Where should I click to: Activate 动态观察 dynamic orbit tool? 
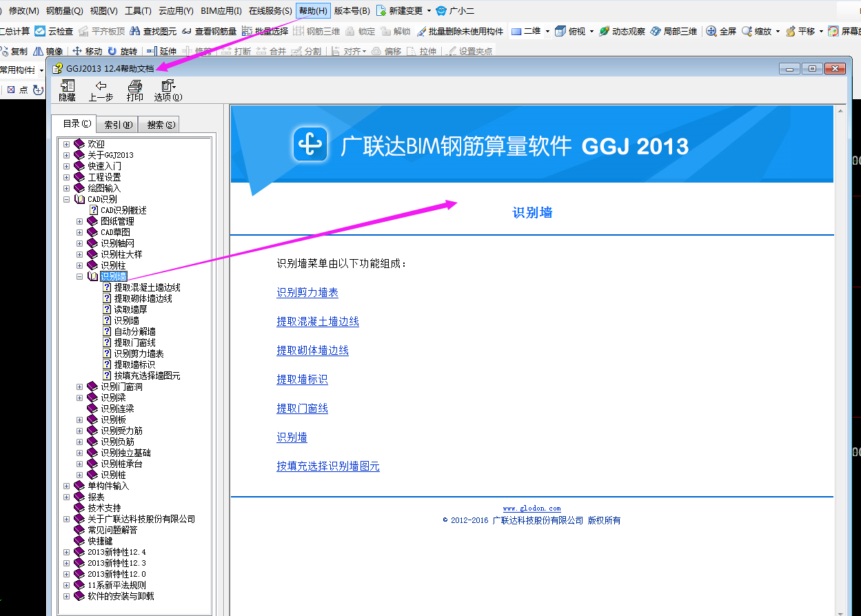(622, 31)
